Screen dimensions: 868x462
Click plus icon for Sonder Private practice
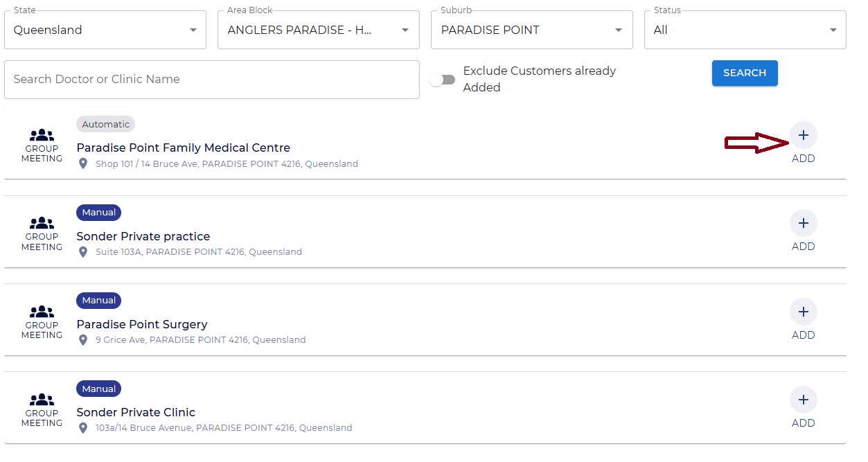[803, 223]
